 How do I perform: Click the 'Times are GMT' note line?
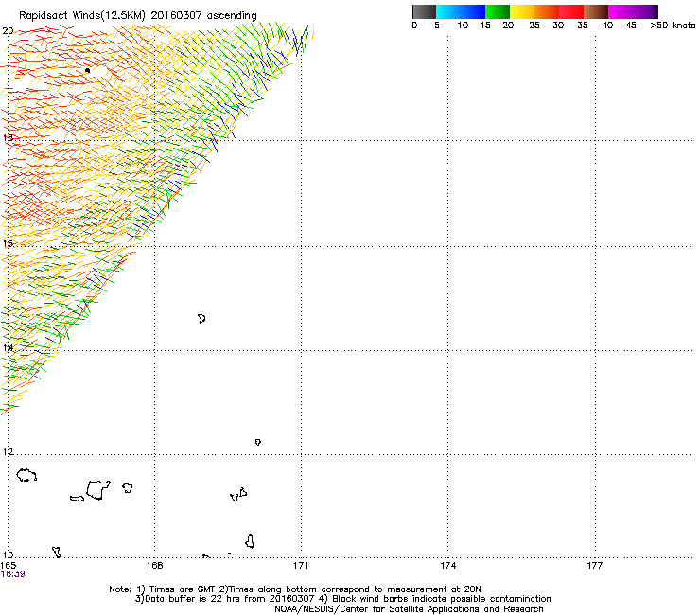(x=295, y=589)
